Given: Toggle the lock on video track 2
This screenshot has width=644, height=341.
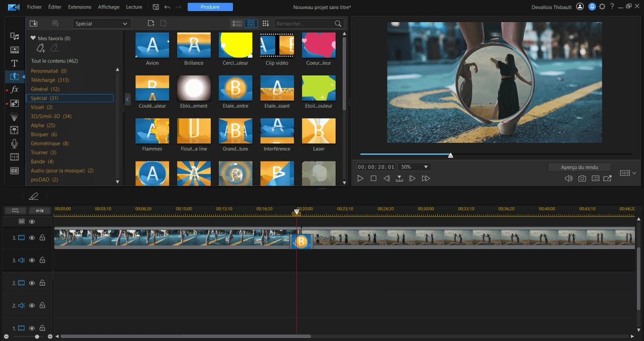Looking at the screenshot, I should [42, 283].
